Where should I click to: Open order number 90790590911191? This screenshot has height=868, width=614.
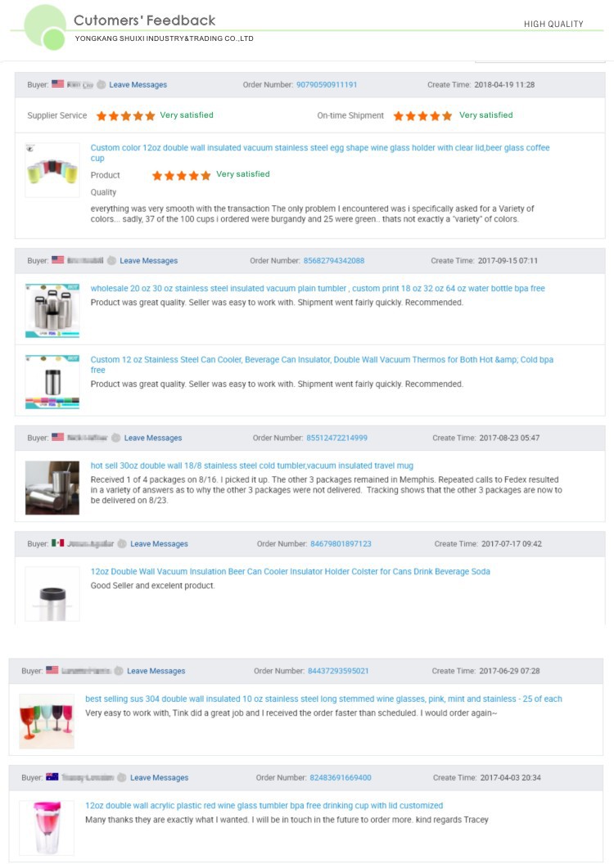tap(327, 85)
